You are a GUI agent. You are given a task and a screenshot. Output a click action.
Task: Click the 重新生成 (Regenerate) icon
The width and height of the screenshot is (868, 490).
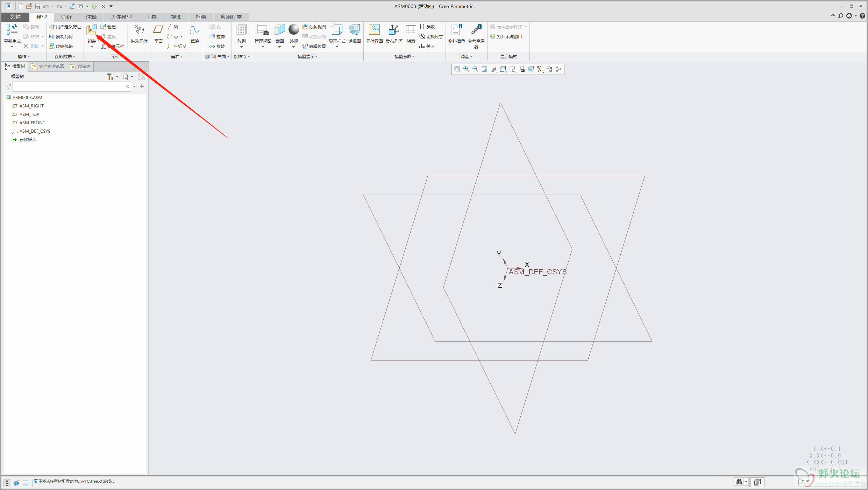pyautogui.click(x=12, y=30)
